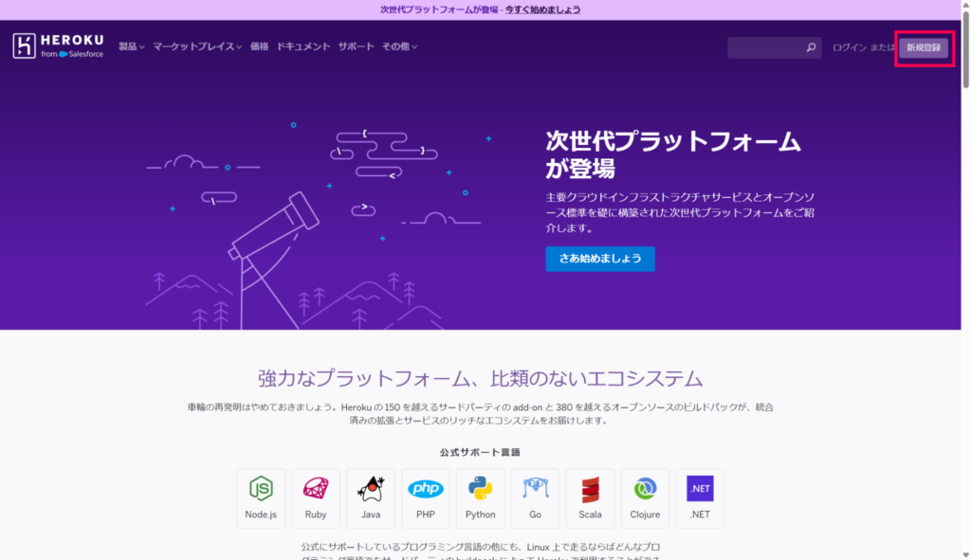Click the 新規登録 sign-up button
The width and height of the screenshot is (971, 560).
(x=924, y=47)
